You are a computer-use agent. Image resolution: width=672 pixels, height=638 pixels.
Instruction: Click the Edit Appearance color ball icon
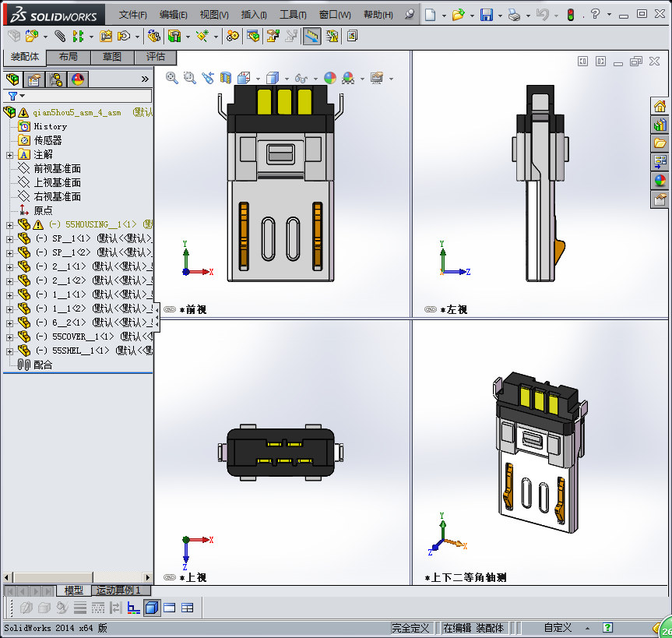point(330,78)
